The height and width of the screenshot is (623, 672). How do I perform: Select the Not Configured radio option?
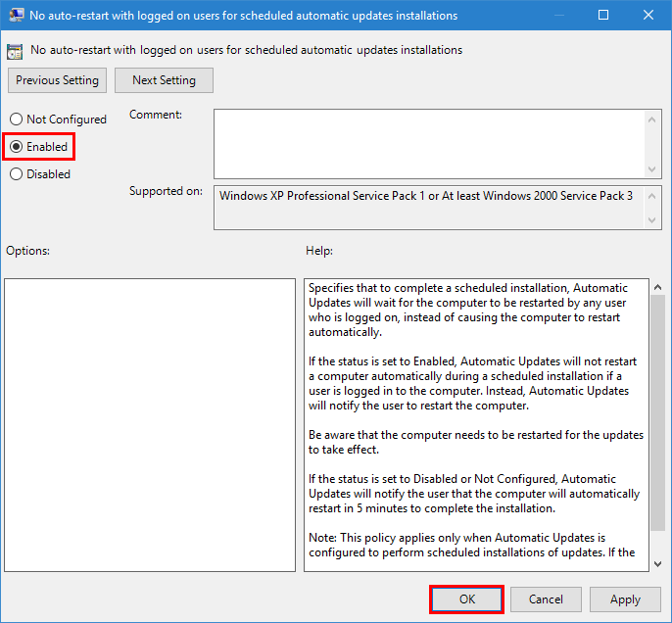click(x=16, y=120)
